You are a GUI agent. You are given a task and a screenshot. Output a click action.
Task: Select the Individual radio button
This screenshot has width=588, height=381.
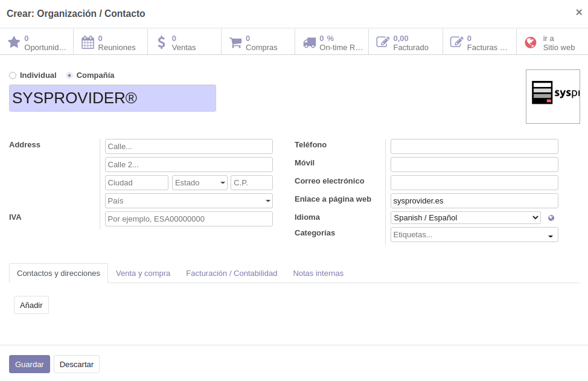coord(13,75)
